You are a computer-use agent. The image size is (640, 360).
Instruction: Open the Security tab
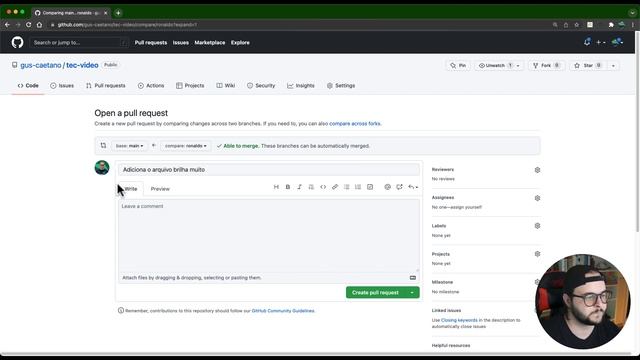pos(261,86)
